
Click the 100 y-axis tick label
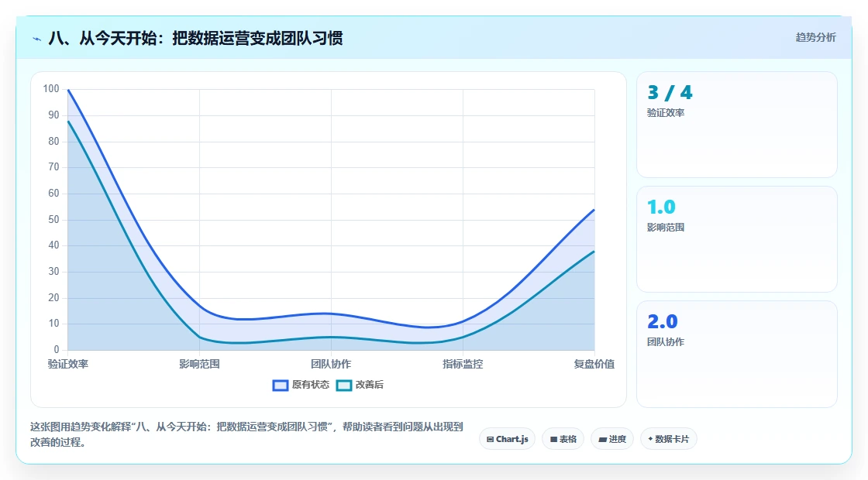tap(51, 89)
